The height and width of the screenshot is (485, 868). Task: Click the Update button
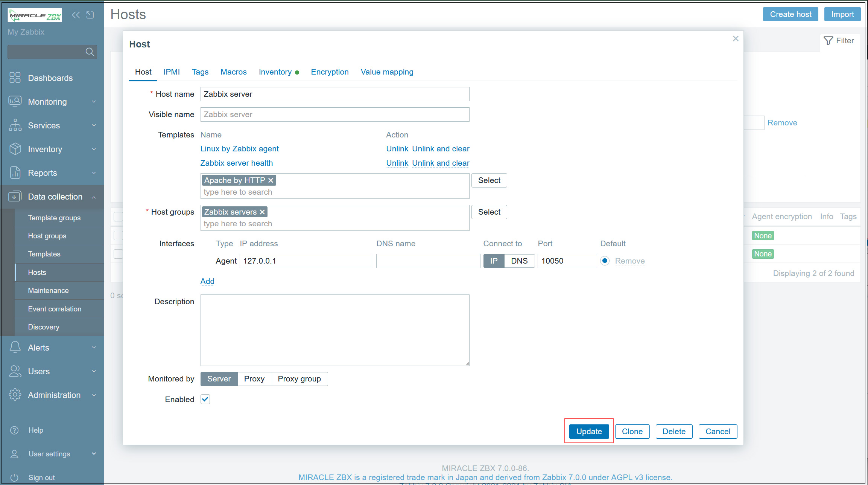(x=589, y=432)
